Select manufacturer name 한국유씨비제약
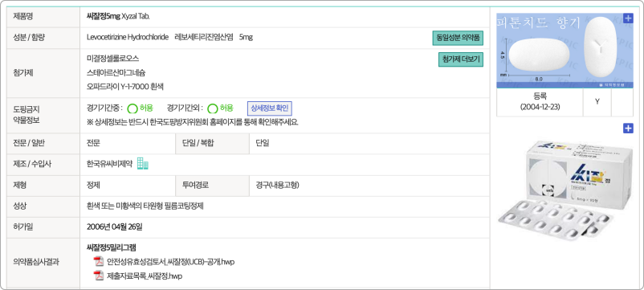This screenshot has height=290, width=644. click(x=109, y=164)
